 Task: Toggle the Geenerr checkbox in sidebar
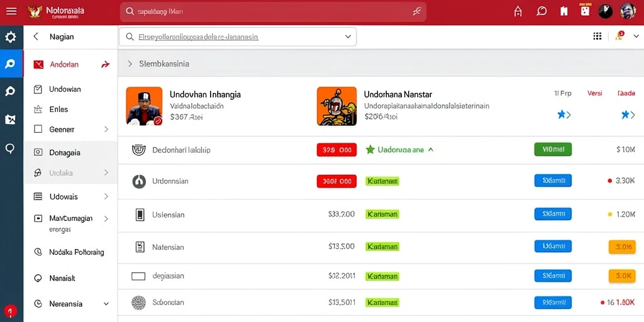38,129
